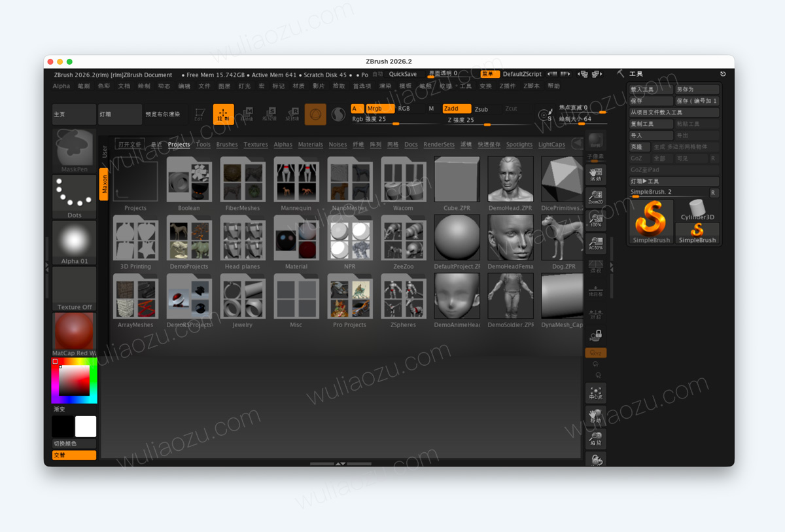
Task: Click the LightBox scroll-left arrow button
Action: pyautogui.click(x=576, y=143)
